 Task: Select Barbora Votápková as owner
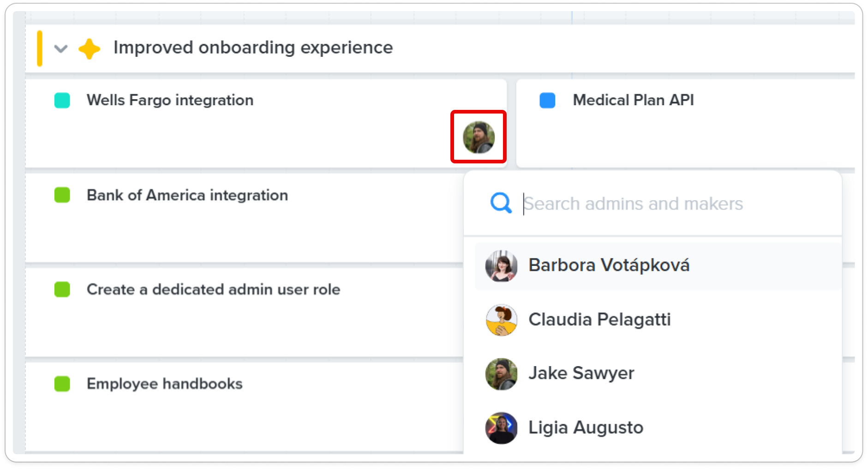(658, 266)
